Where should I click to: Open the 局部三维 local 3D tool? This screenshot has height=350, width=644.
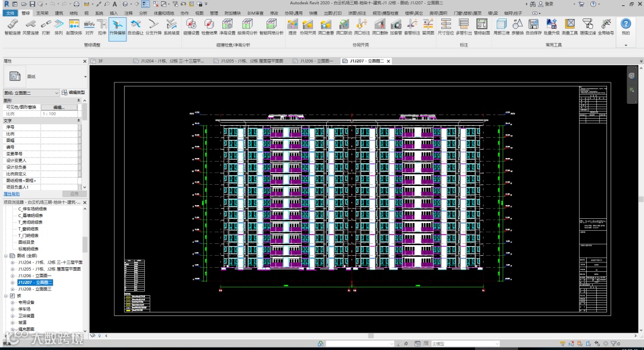click(501, 27)
